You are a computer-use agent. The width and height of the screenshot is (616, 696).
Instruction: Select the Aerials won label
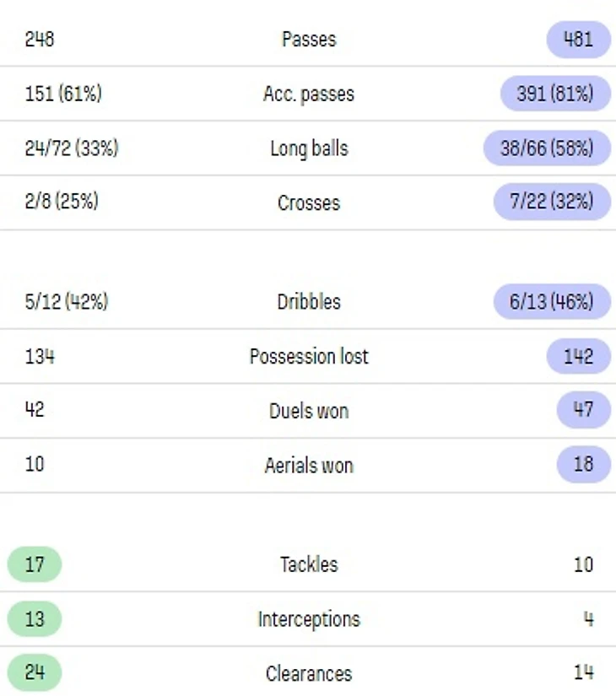tap(309, 466)
